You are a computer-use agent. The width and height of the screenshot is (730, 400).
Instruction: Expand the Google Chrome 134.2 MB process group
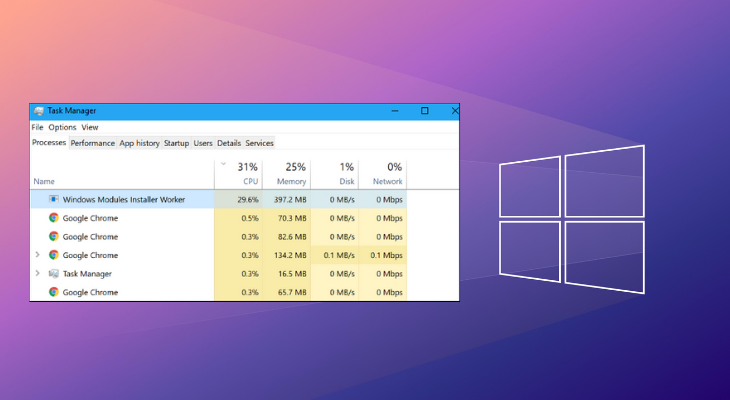pos(38,255)
